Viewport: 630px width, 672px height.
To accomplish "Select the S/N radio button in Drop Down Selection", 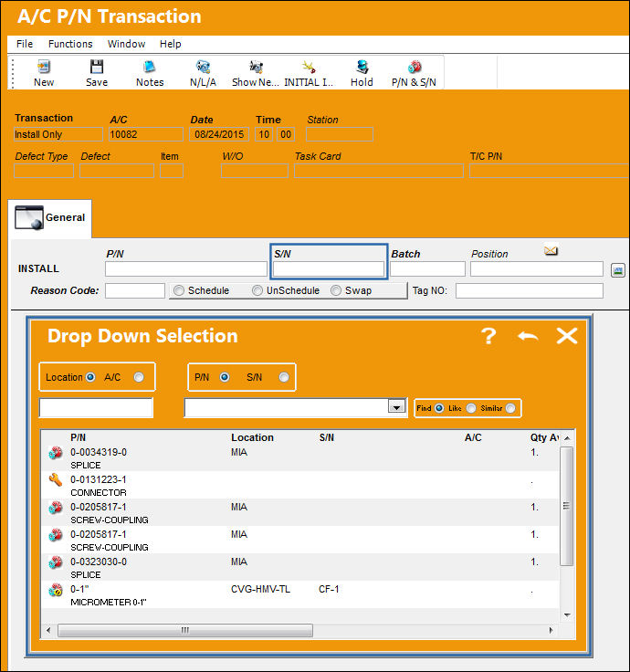I will click(284, 377).
